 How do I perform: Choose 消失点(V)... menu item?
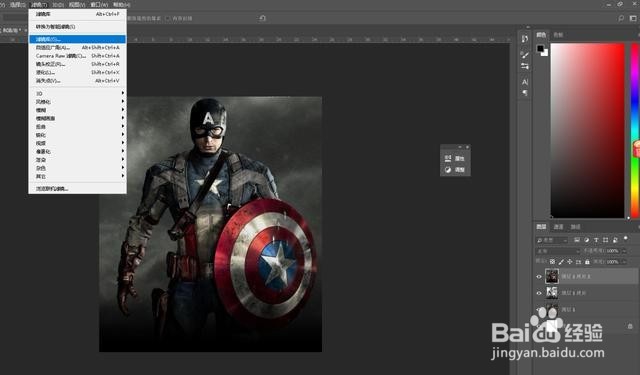pyautogui.click(x=78, y=81)
